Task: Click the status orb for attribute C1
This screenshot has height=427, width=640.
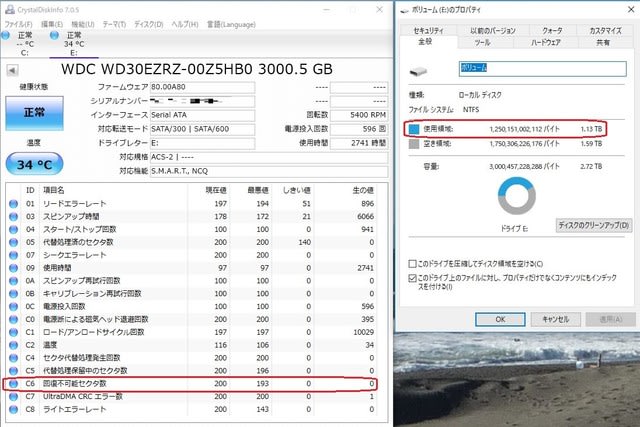Action: pos(13,332)
